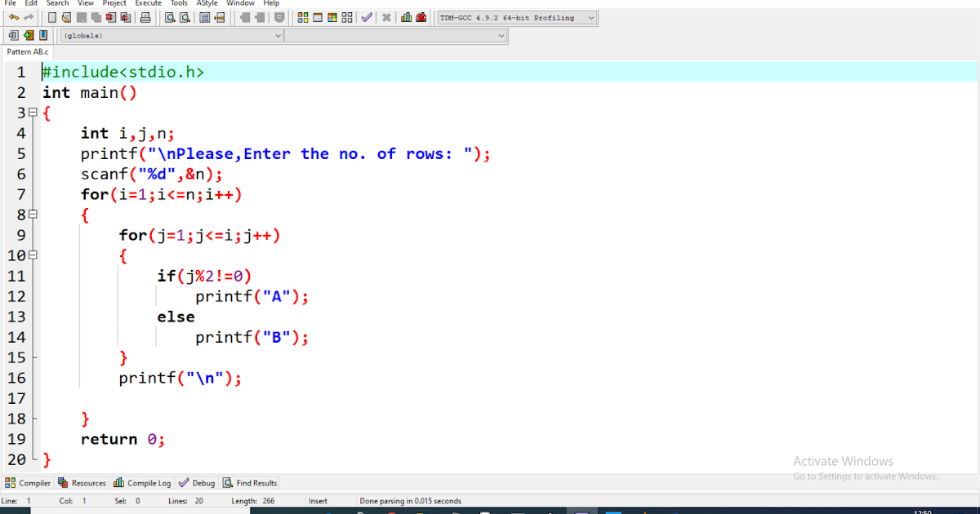This screenshot has width=980, height=514.
Task: Select the Find Results panel
Action: [249, 482]
